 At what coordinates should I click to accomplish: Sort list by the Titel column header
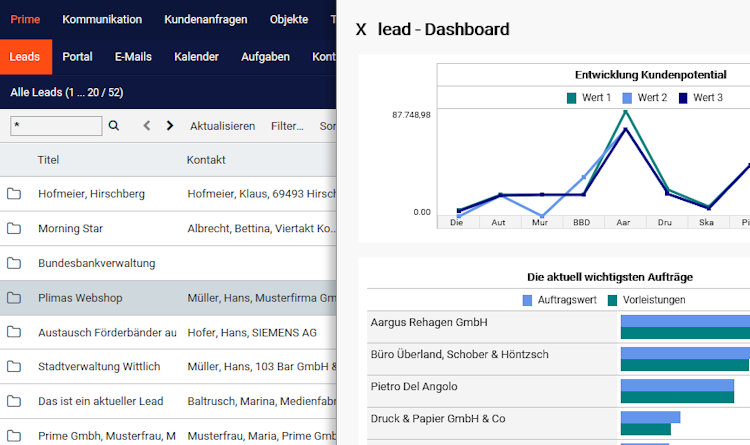(48, 160)
